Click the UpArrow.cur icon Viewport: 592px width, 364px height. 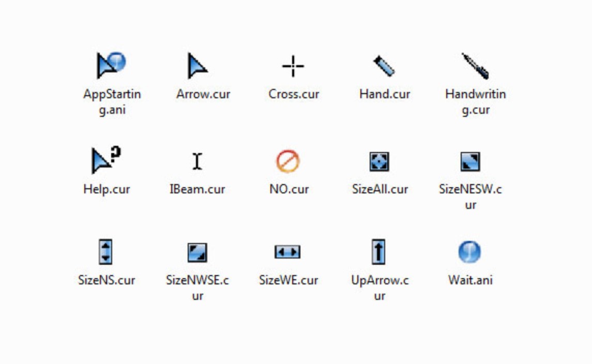coord(378,251)
